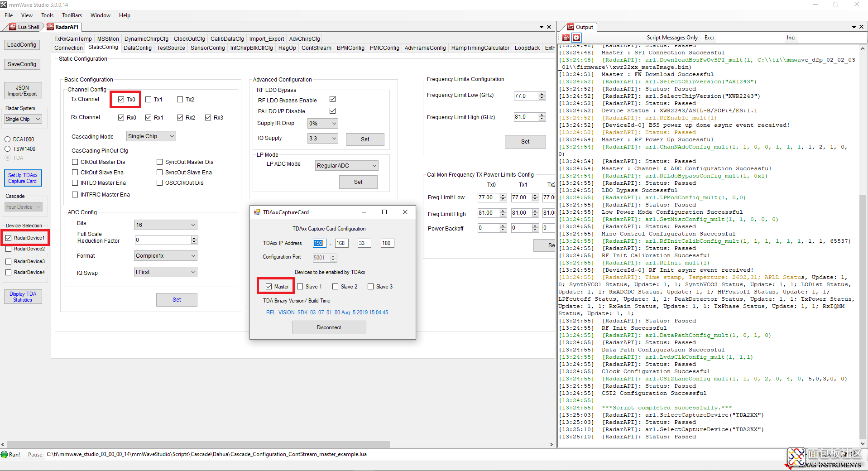Toggle the red auto-scroll icon in Output toolbar

[x=576, y=38]
